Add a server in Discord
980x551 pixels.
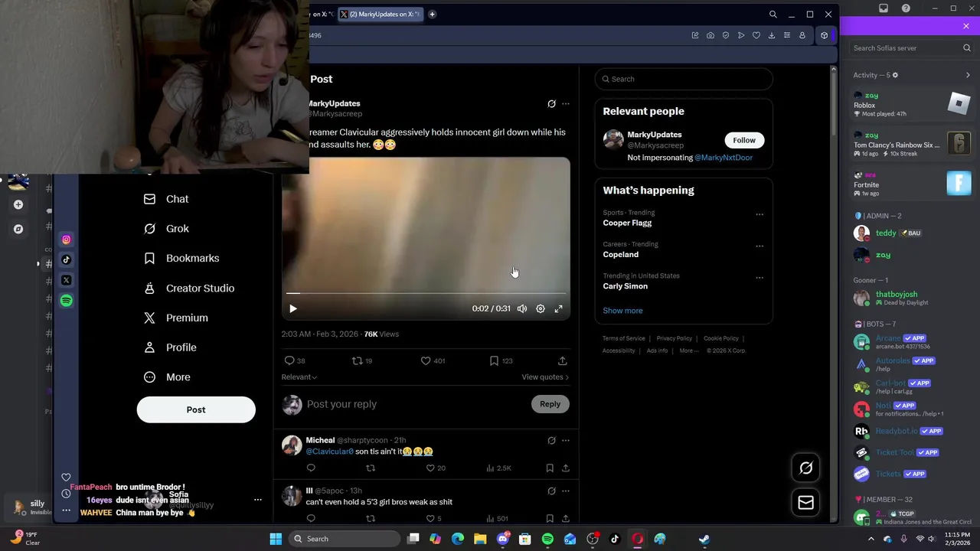(x=18, y=204)
